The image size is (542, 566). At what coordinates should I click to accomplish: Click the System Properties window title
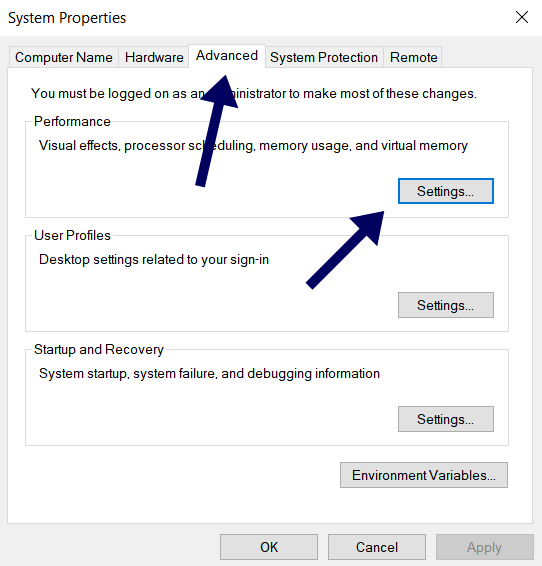67,18
